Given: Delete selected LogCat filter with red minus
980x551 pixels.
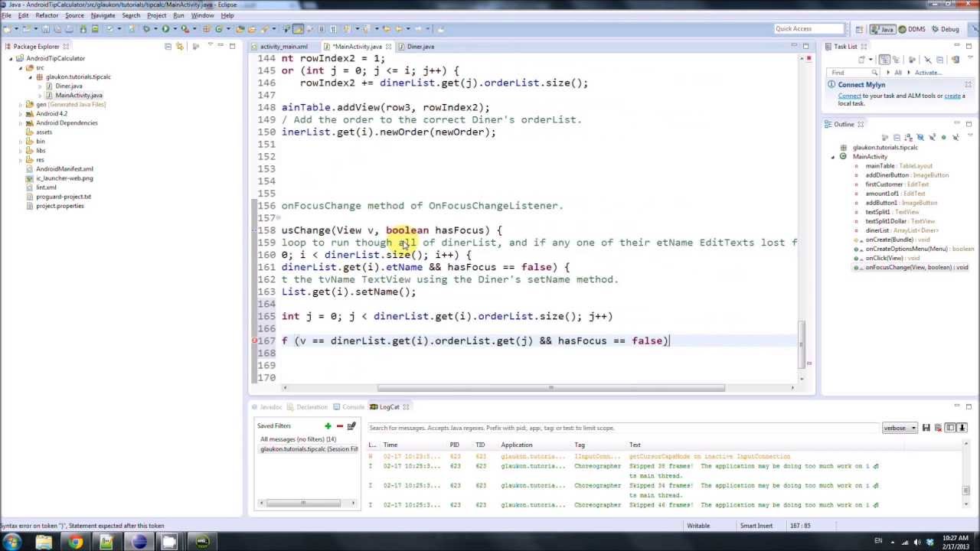Looking at the screenshot, I should click(339, 426).
